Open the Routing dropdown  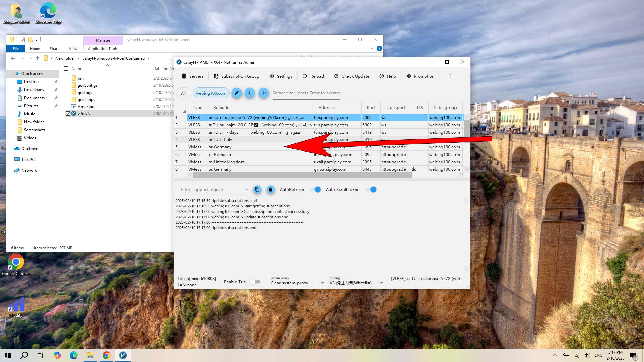(x=356, y=283)
